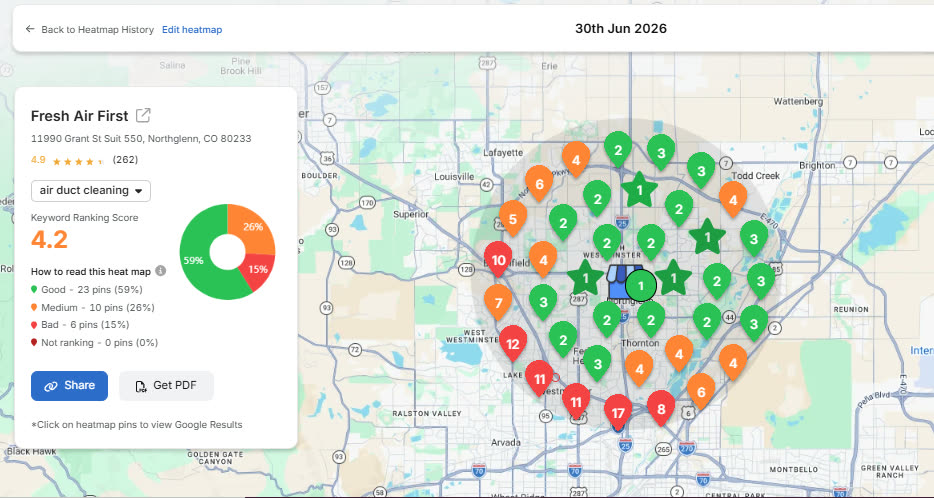
Task: Select orange 4 pin nearest Lafayette label
Action: [x=576, y=160]
